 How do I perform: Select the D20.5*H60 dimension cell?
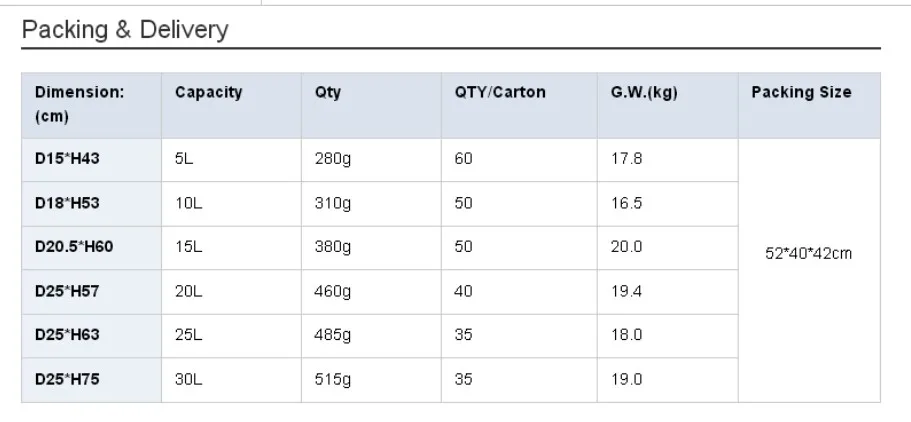coord(74,247)
